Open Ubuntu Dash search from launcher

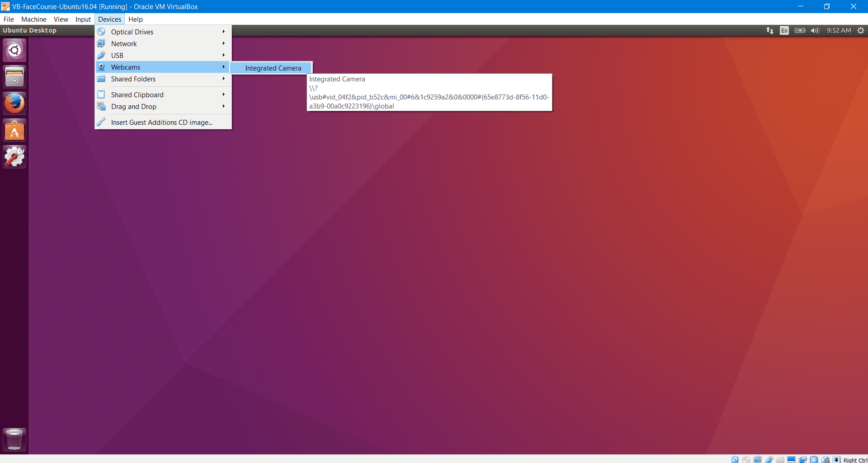tap(14, 50)
